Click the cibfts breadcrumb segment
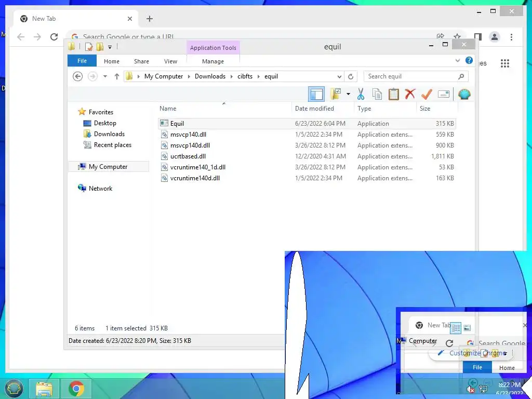Viewport: 532px width, 399px height. (x=245, y=76)
